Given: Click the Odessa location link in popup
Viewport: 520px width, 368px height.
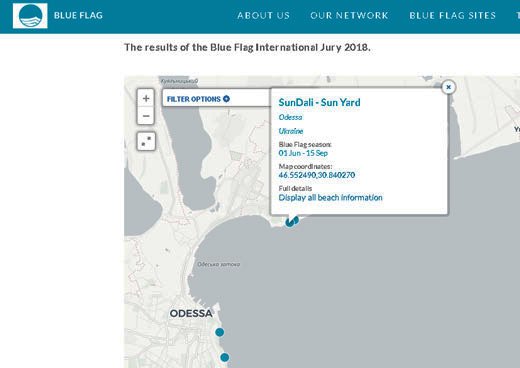Looking at the screenshot, I should (290, 117).
